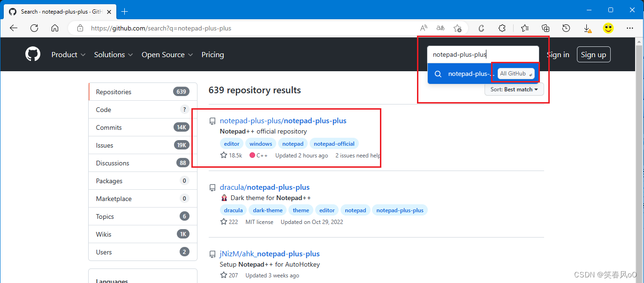Click the editor tag under Notepad++ official repository
The width and height of the screenshot is (644, 283).
coord(232,144)
